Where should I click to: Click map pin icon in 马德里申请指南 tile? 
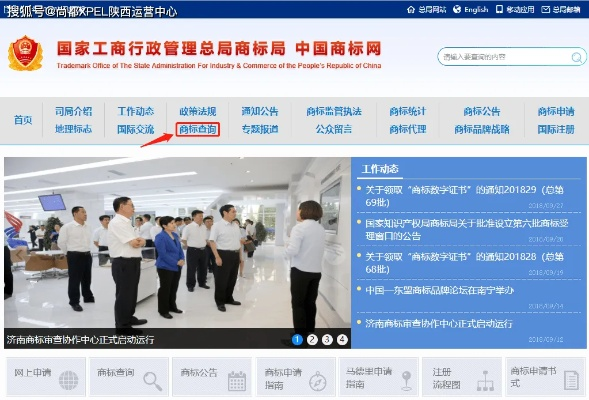click(406, 380)
